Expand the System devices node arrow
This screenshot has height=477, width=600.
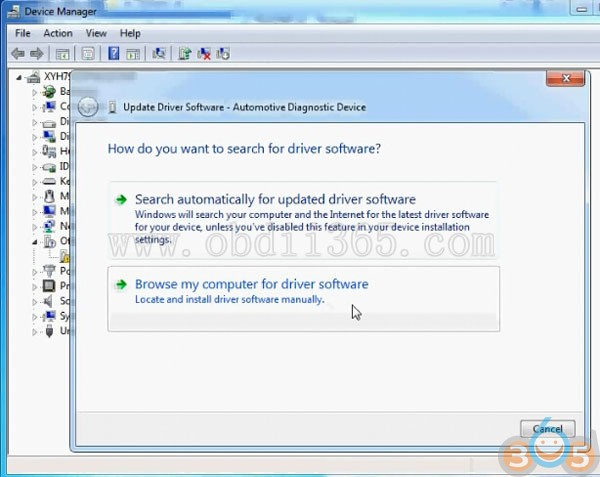click(x=34, y=317)
